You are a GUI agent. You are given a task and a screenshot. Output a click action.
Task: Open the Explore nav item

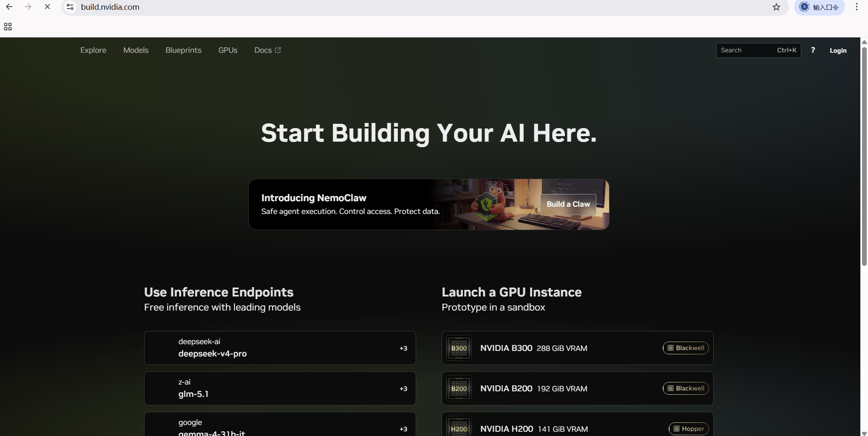click(x=93, y=50)
